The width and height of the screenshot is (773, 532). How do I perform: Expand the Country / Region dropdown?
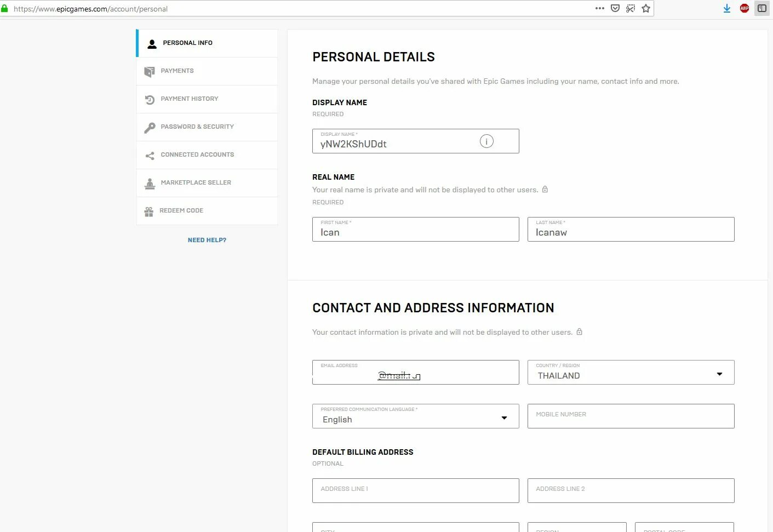click(x=631, y=372)
